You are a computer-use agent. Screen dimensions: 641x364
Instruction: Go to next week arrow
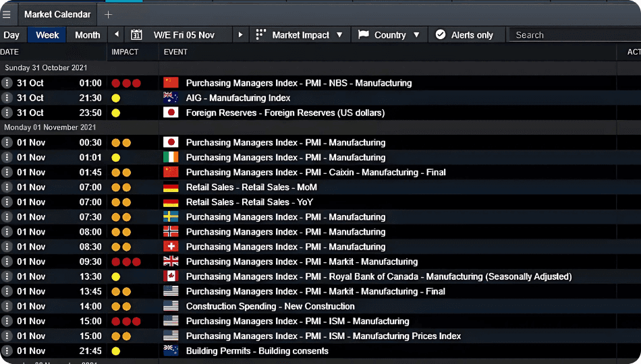[x=240, y=34]
